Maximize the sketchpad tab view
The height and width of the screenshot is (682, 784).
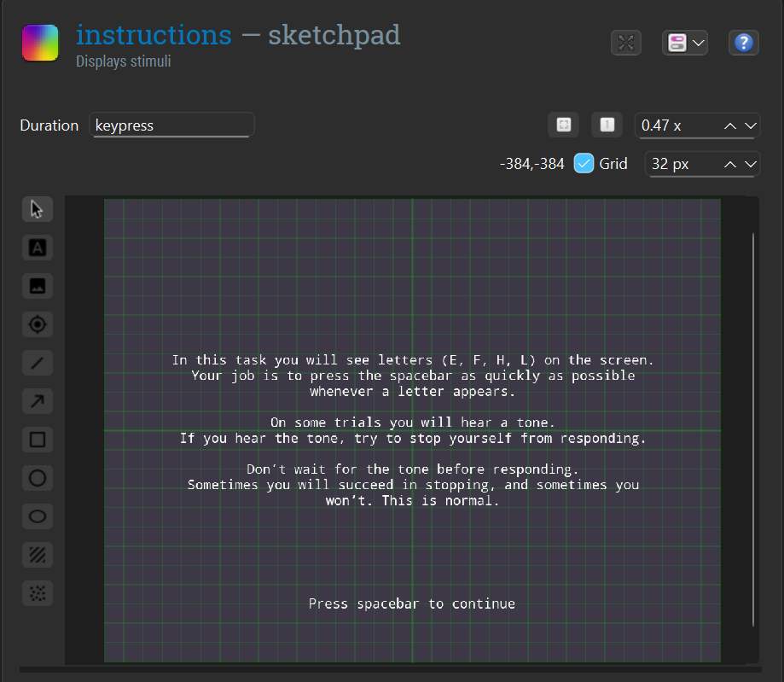pos(626,43)
